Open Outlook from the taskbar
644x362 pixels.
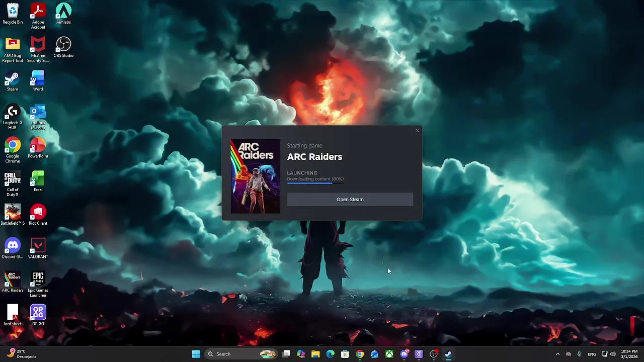375,354
